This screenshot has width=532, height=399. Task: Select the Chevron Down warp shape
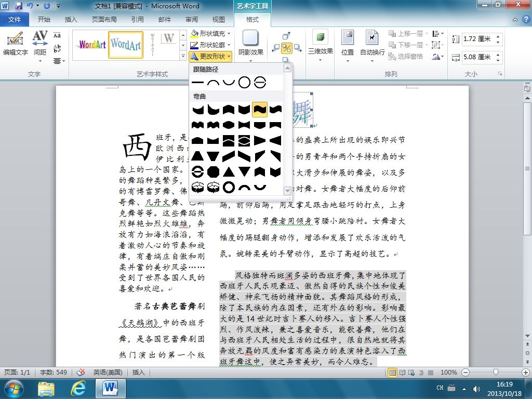click(275, 171)
